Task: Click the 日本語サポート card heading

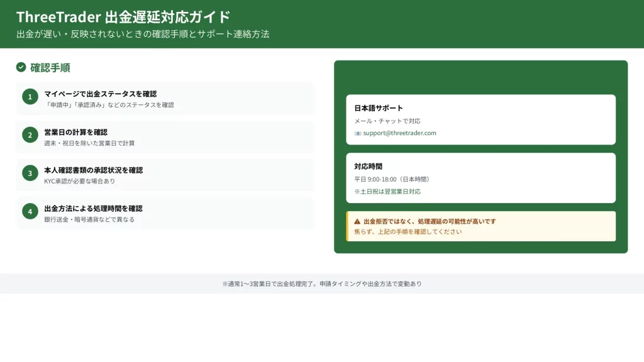Action: [379, 108]
